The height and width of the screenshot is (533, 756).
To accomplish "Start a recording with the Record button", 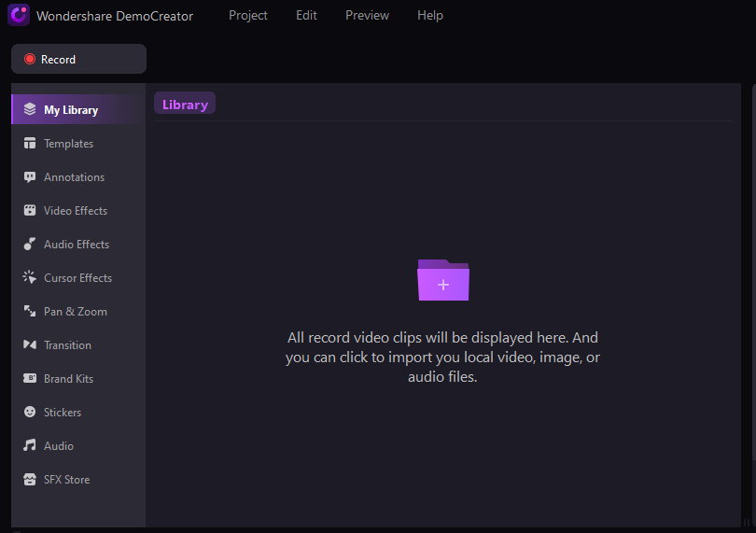I will coord(78,59).
